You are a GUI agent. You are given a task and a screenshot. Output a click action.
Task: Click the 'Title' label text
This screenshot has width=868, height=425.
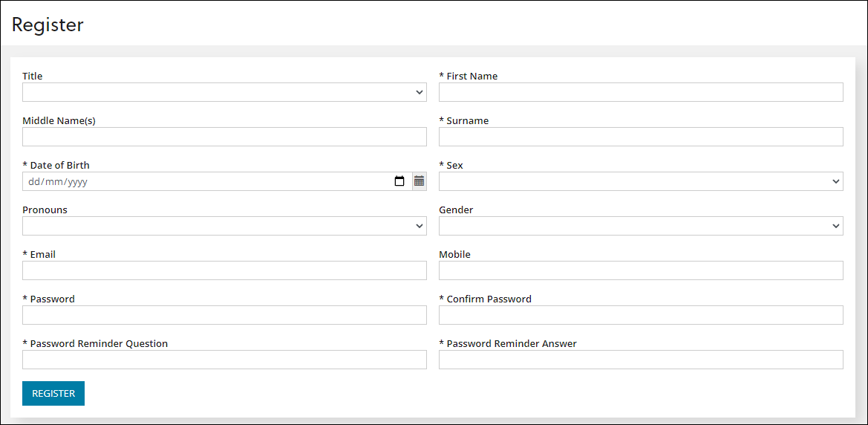pos(33,77)
